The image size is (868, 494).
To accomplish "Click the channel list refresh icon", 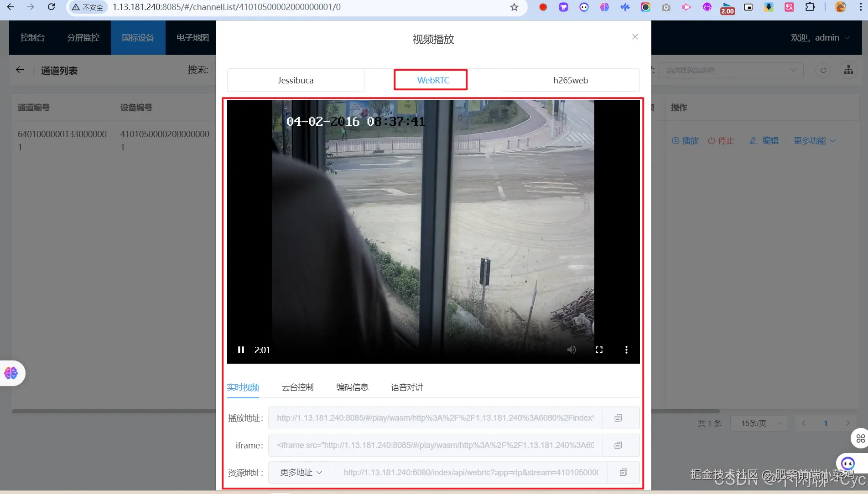I will point(823,70).
